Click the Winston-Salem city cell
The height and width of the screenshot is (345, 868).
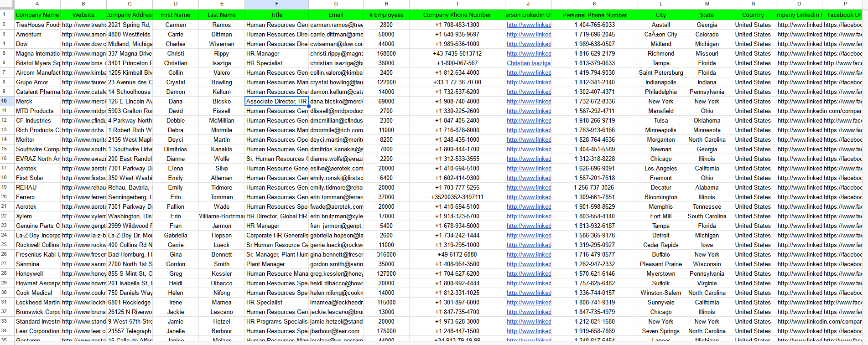point(661,293)
